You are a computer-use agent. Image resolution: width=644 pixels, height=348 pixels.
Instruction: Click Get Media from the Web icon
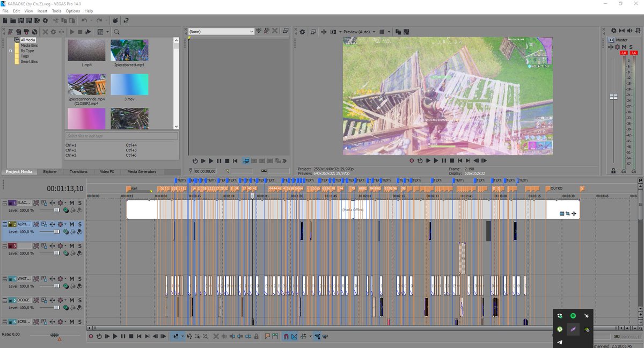tap(34, 32)
